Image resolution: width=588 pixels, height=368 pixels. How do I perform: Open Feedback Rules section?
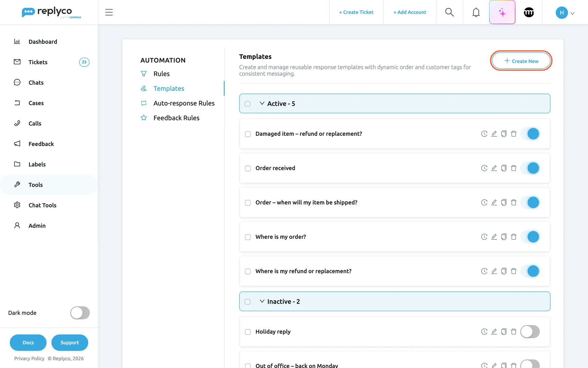point(176,118)
